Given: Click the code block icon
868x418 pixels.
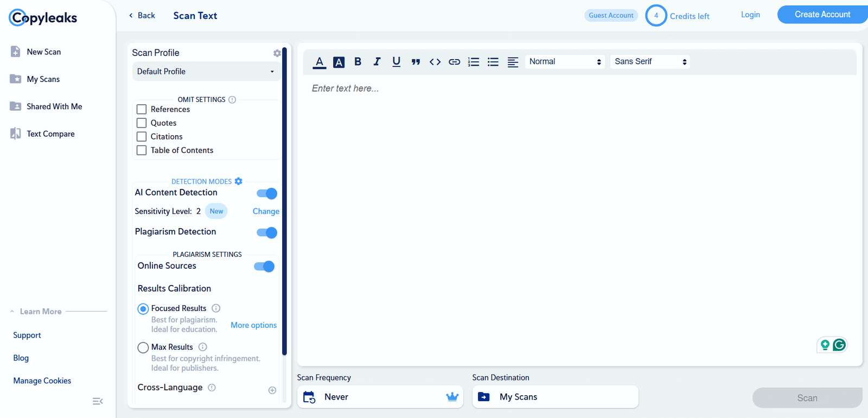Looking at the screenshot, I should coord(435,62).
